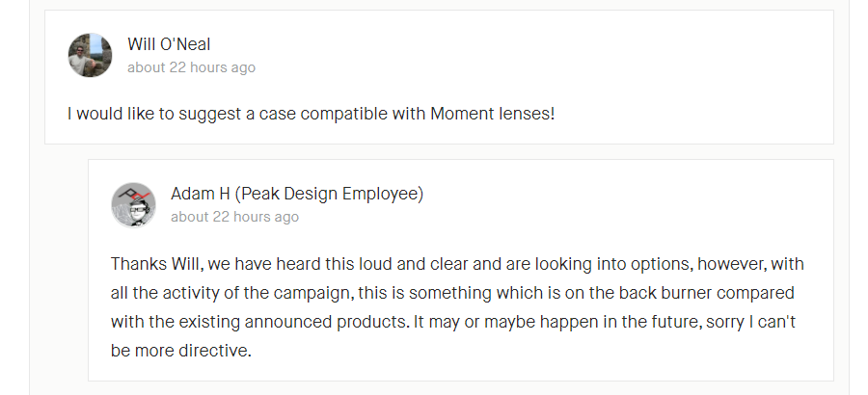
Task: Select the Moment lenses suggestion comment text
Action: (312, 114)
